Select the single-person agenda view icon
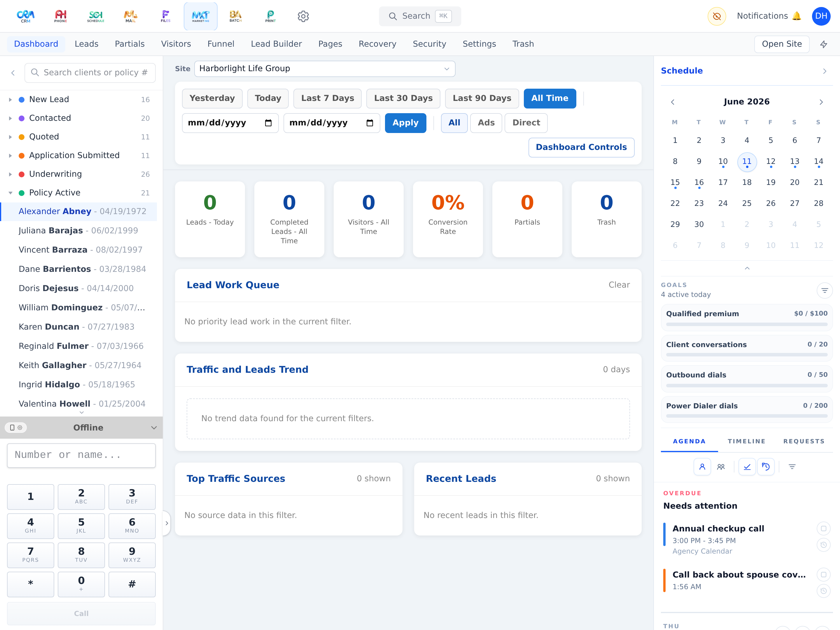Image resolution: width=840 pixels, height=630 pixels. pyautogui.click(x=702, y=467)
